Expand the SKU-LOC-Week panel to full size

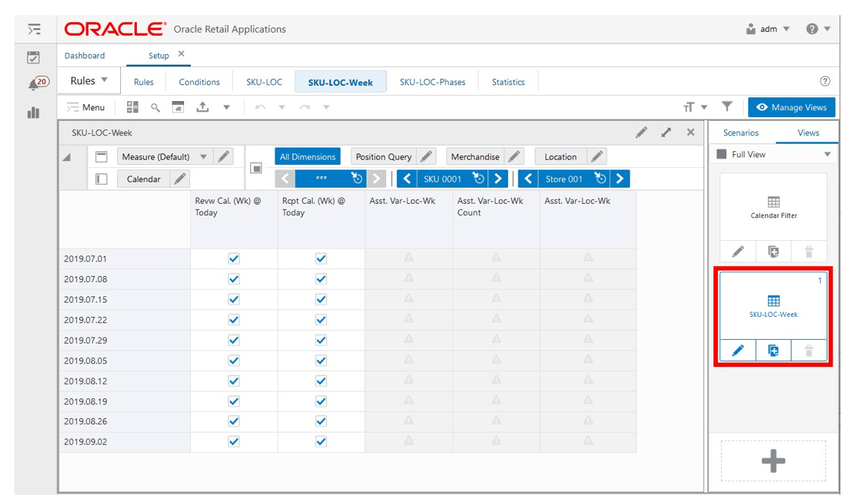tap(666, 132)
